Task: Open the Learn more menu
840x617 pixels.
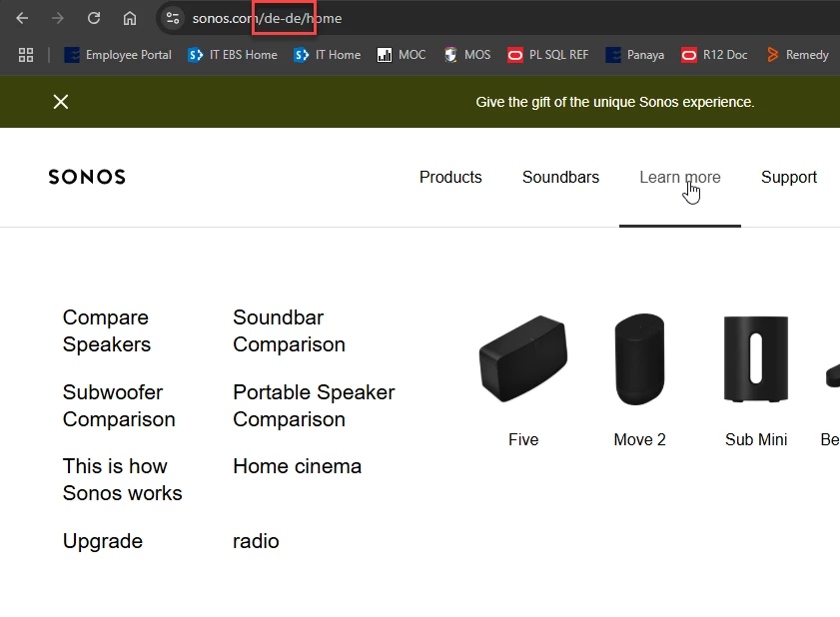Action: pyautogui.click(x=680, y=178)
